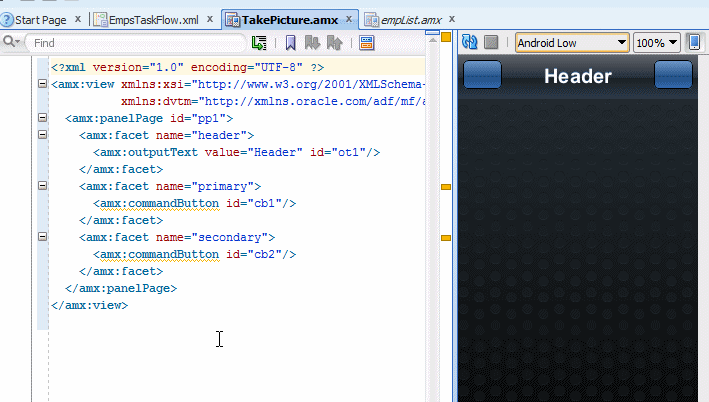Collapse the amx:view code fold

[43, 84]
